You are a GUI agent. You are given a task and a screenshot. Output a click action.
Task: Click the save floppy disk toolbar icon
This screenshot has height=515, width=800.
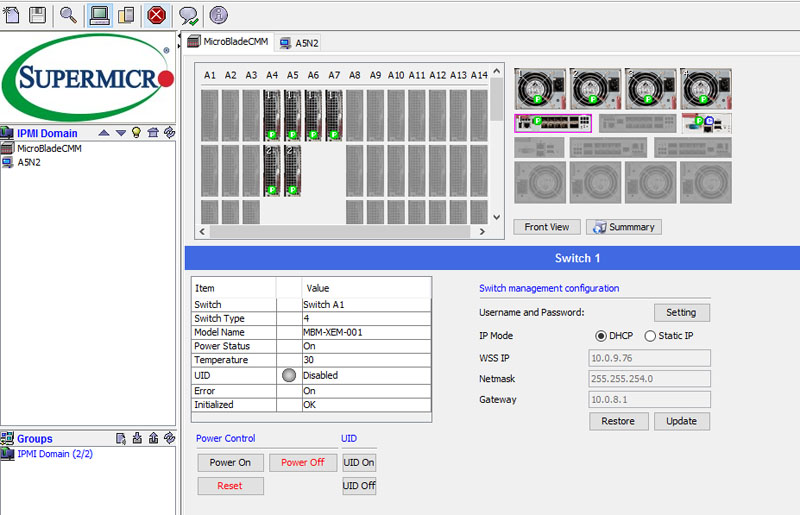tap(38, 14)
